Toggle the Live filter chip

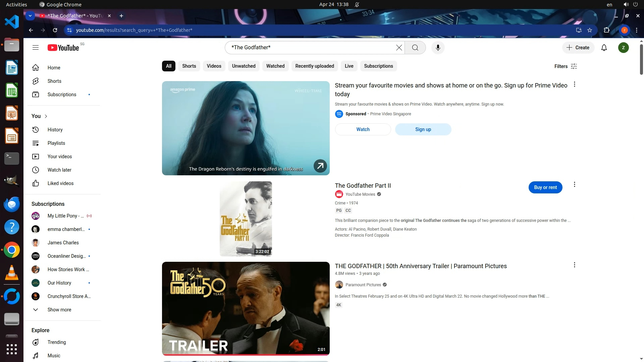[x=349, y=66]
